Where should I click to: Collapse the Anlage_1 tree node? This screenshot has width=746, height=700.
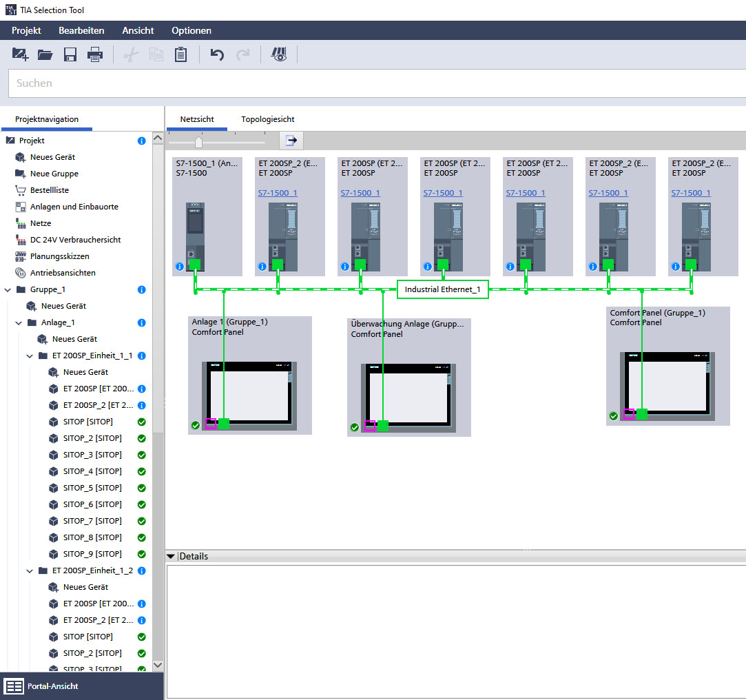pos(19,322)
